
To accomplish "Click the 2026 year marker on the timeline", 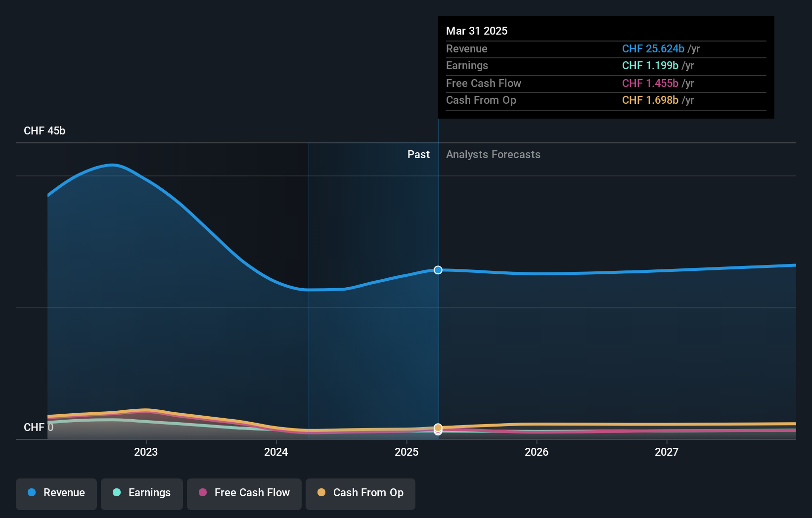I will [x=537, y=452].
